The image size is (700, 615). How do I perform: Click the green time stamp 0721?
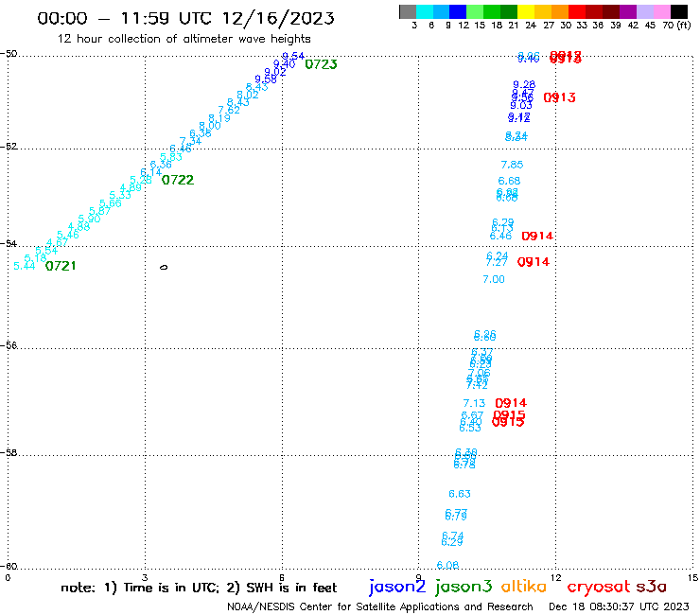[61, 266]
